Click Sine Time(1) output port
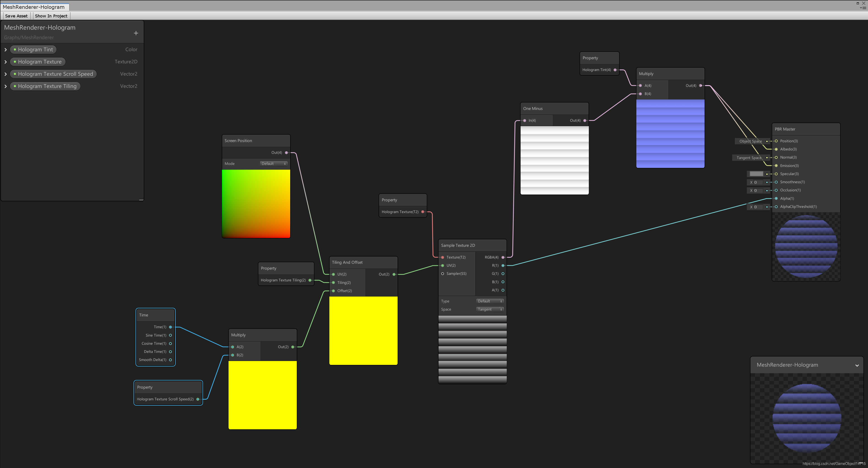The width and height of the screenshot is (868, 468). (170, 335)
